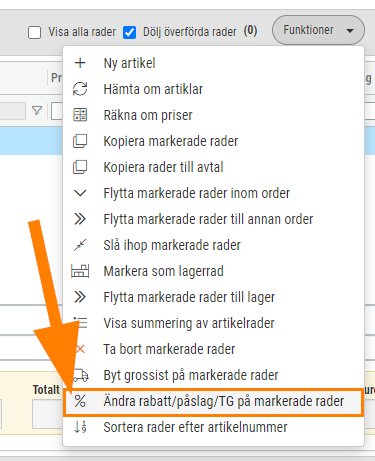Click the chevron icon for Flytta rader inom order
The height and width of the screenshot is (461, 375).
[80, 193]
